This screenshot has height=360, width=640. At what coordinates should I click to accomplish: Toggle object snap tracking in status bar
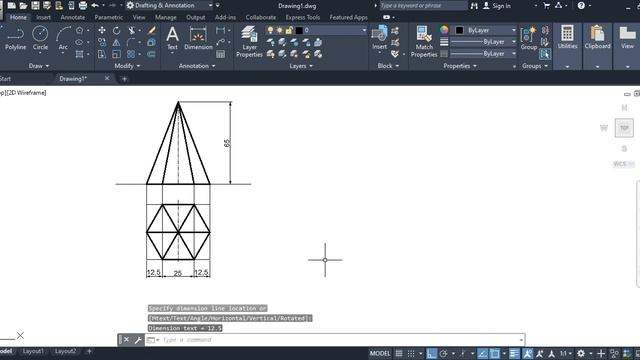click(482, 353)
